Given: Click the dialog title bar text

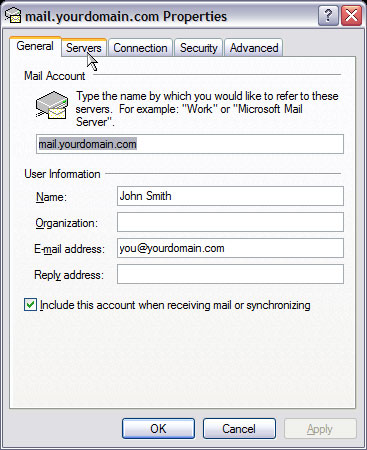Looking at the screenshot, I should [x=126, y=16].
